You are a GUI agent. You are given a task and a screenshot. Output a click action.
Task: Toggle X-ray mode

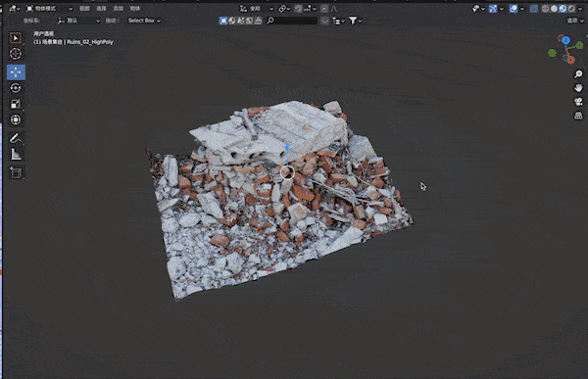point(534,8)
